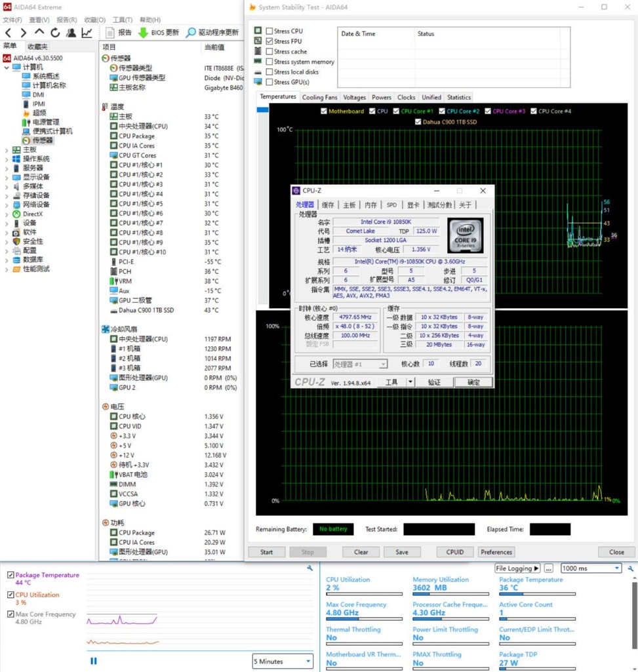The image size is (638, 672).
Task: Click the up-level arrow in AIDA64 toolbar
Action: 39,31
